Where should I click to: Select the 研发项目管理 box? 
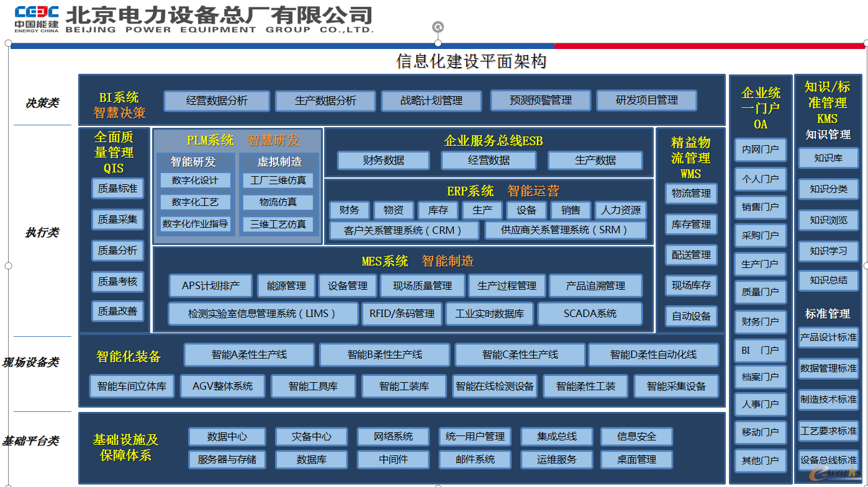[x=646, y=101]
